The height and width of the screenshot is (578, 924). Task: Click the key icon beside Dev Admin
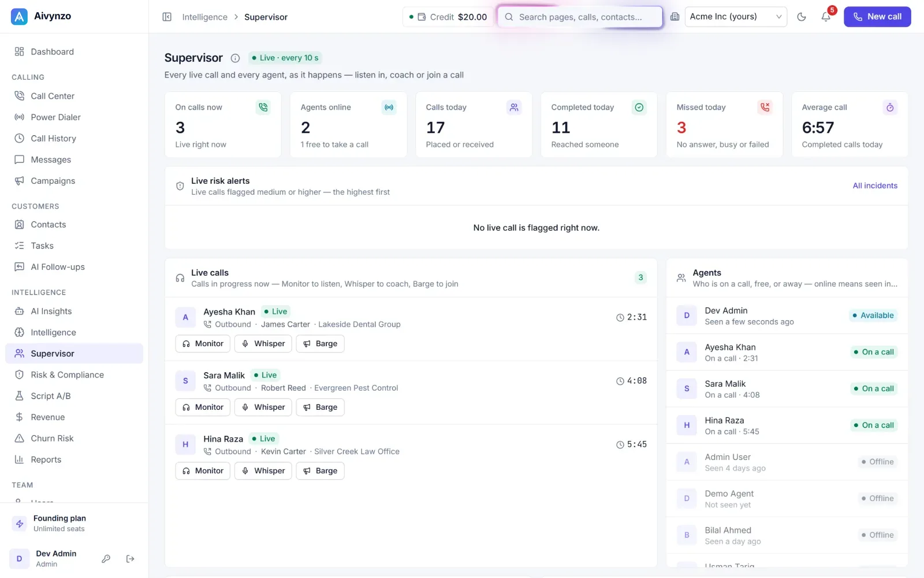[106, 558]
